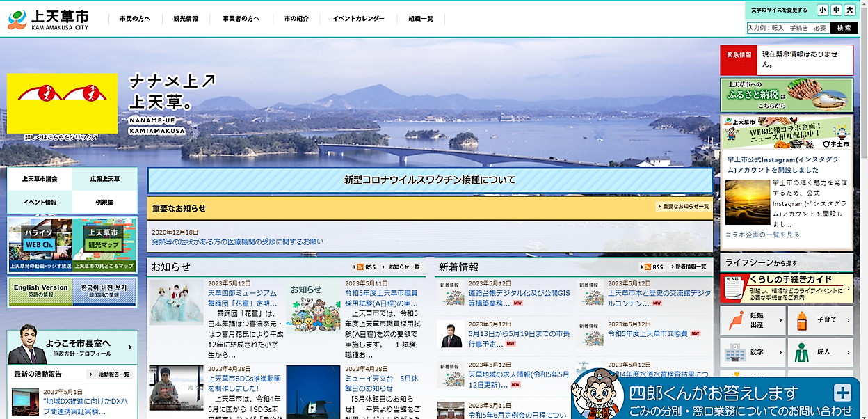This screenshot has width=868, height=419.
Task: Open the 観光情報 menu
Action: coord(186,19)
